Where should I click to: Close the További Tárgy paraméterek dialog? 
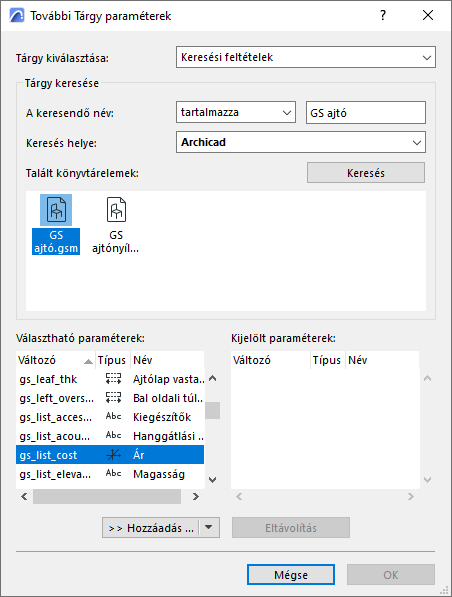428,16
